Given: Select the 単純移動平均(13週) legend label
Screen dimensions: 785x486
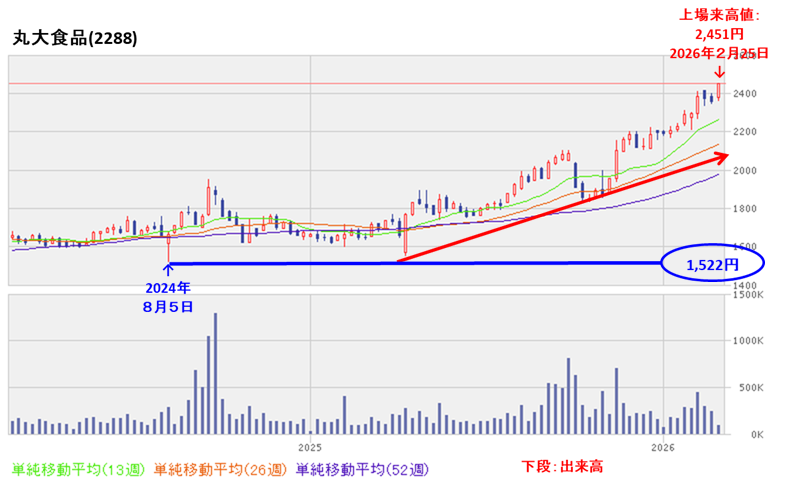Looking at the screenshot, I should pos(74,468).
